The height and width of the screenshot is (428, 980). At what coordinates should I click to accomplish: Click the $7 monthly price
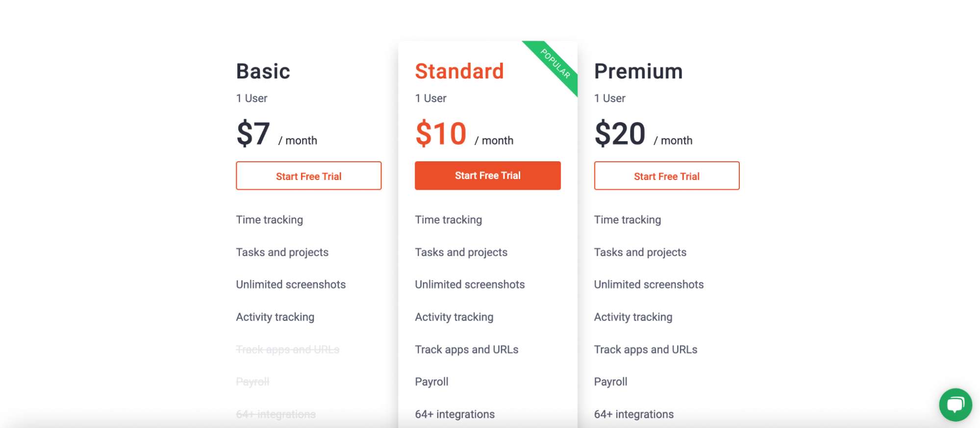pos(253,132)
